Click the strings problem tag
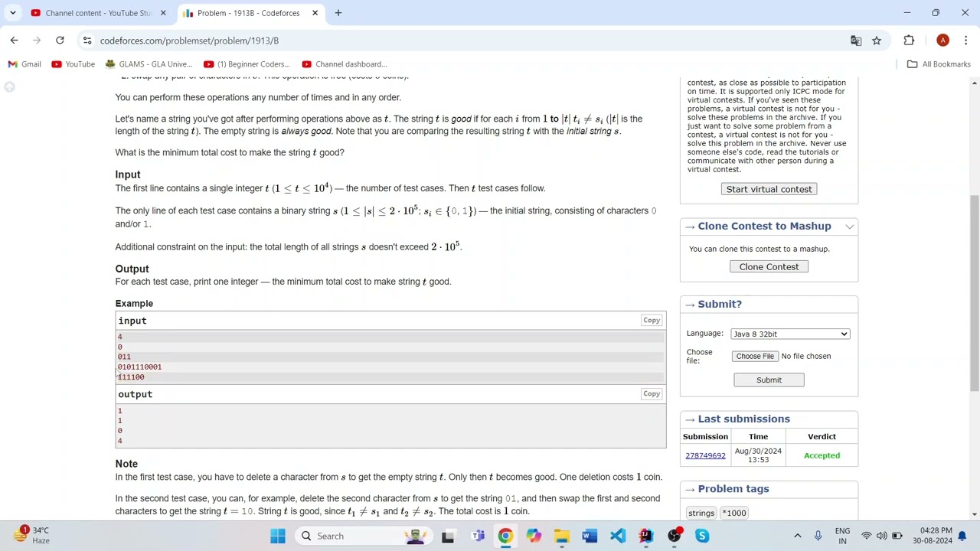This screenshot has height=551, width=980. coord(701,514)
